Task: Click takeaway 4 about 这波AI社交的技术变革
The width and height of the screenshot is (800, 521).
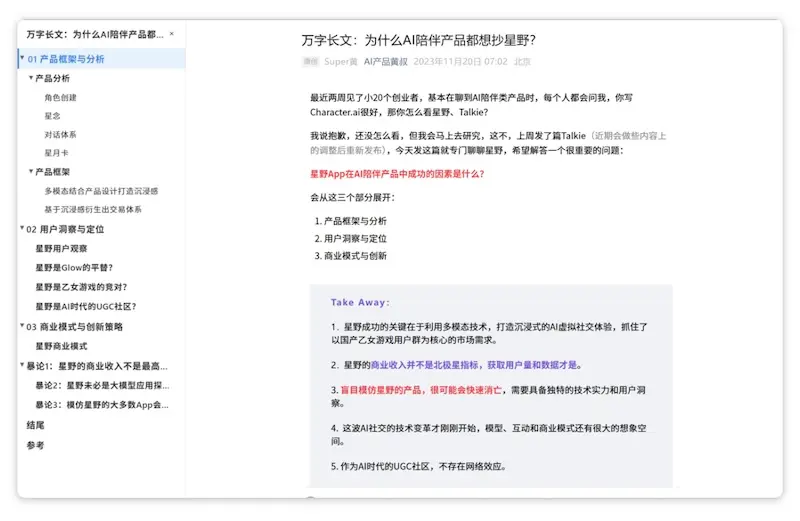Action: (x=489, y=434)
